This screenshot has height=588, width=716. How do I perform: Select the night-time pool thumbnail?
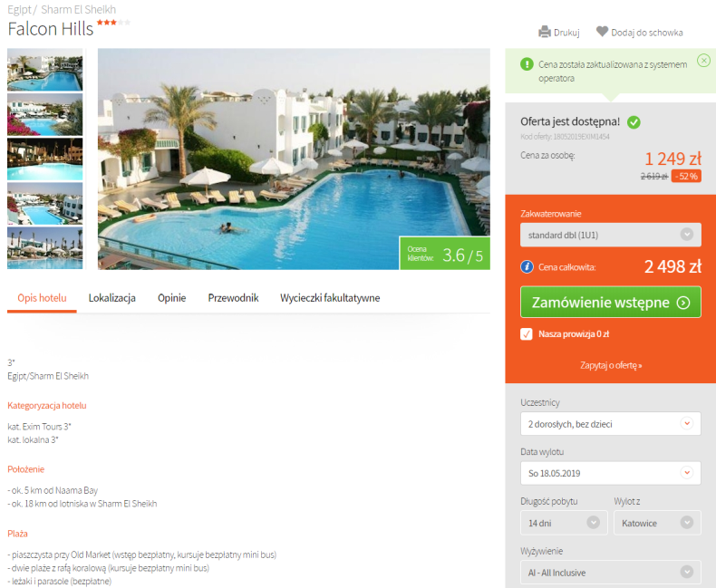click(x=44, y=159)
